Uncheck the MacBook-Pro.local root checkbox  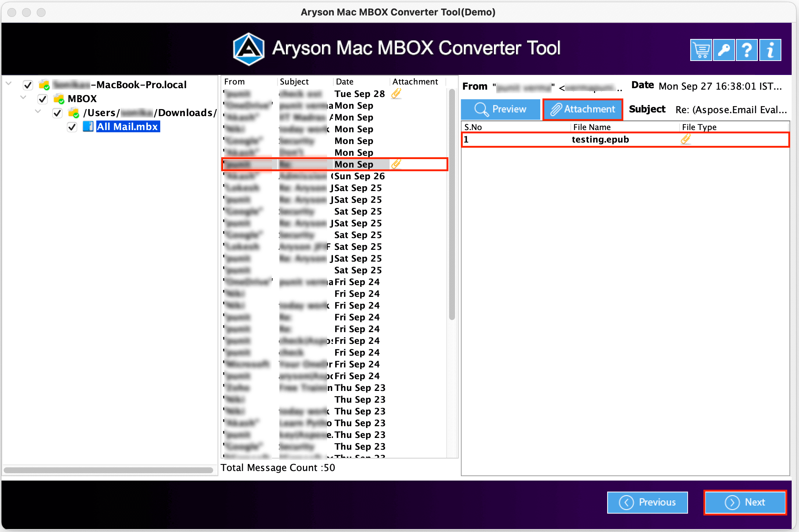pyautogui.click(x=28, y=85)
